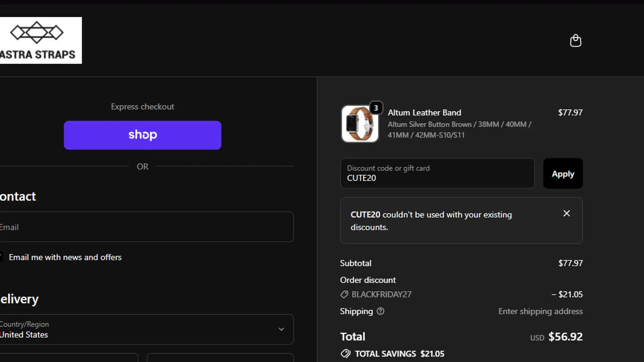Open the shopping bag cart icon
The height and width of the screenshot is (362, 644).
click(575, 41)
